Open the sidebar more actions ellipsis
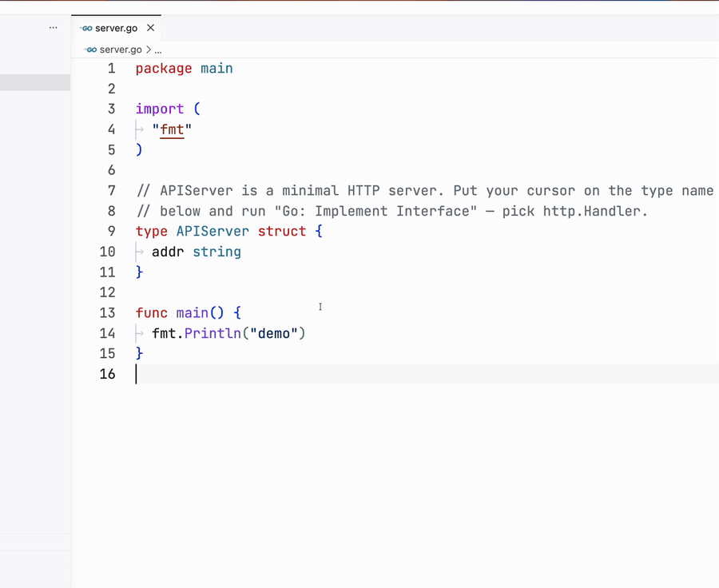Screen dimensions: 719x588 tap(54, 28)
